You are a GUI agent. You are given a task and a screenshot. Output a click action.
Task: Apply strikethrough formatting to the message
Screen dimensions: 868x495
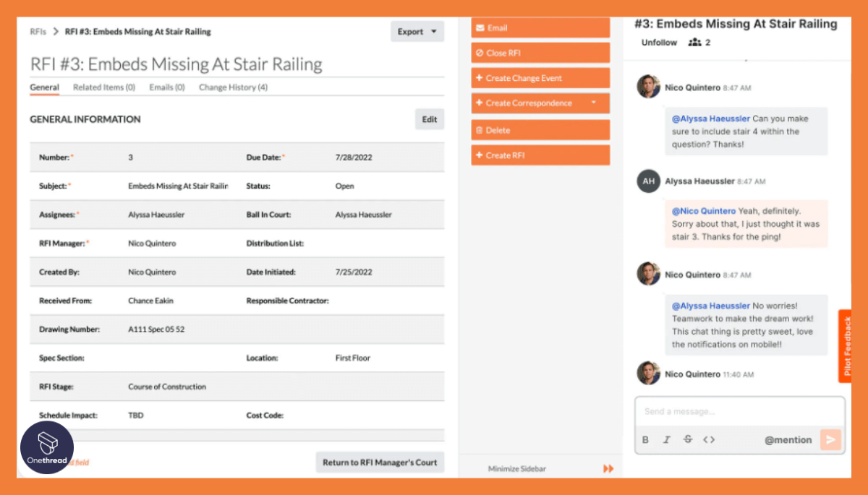(687, 439)
